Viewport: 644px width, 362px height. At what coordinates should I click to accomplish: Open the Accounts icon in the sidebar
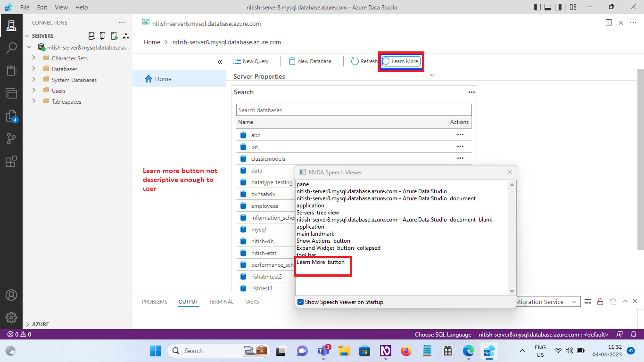(x=11, y=296)
